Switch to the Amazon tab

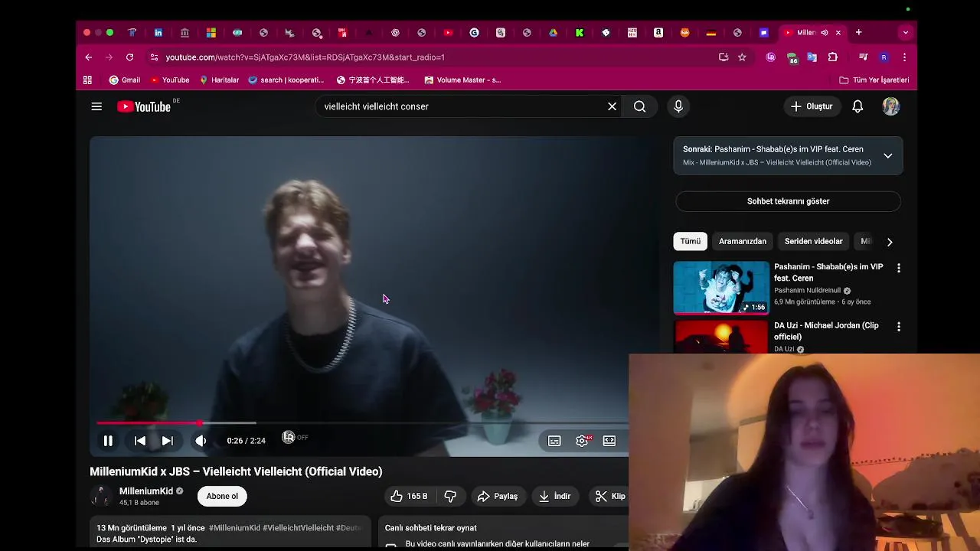click(x=658, y=33)
